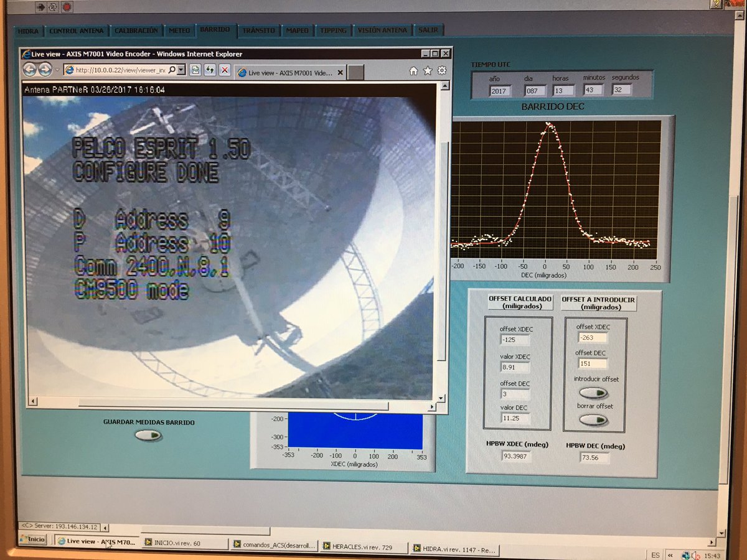Open the TRÁNSITO tab

(x=259, y=30)
